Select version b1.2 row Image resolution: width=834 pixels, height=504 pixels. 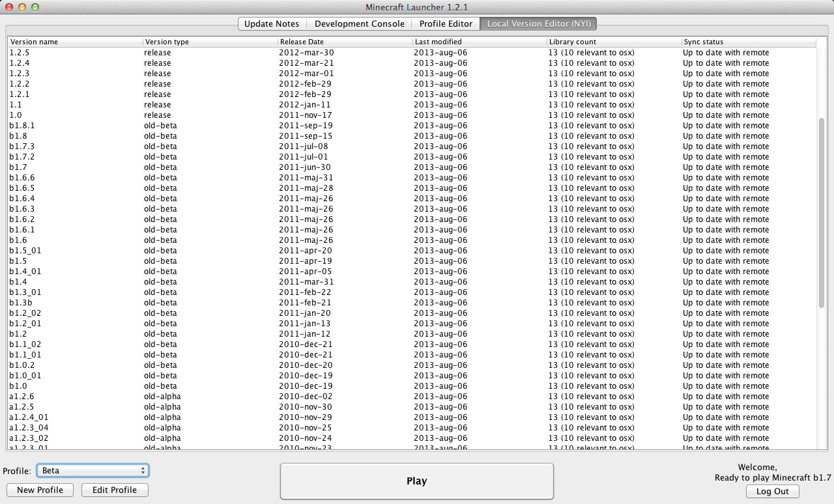point(412,334)
